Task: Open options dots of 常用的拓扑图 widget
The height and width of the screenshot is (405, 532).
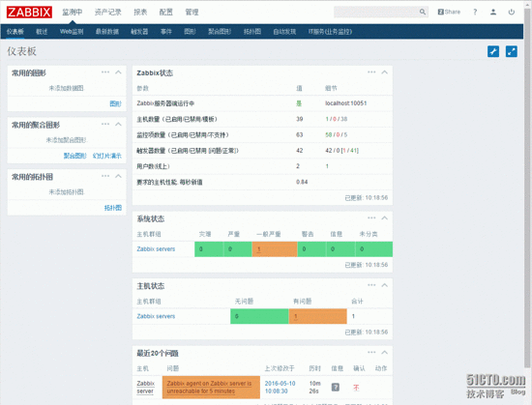Action: pyautogui.click(x=105, y=176)
